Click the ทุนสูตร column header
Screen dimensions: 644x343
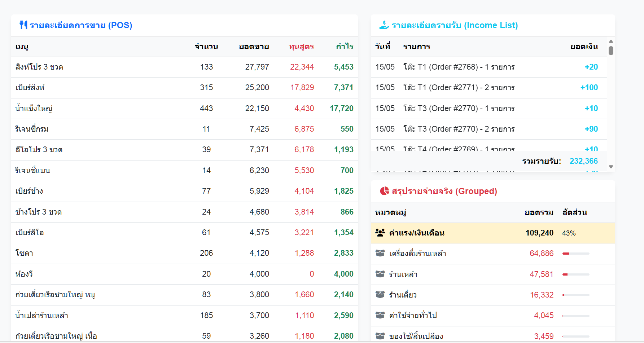301,47
